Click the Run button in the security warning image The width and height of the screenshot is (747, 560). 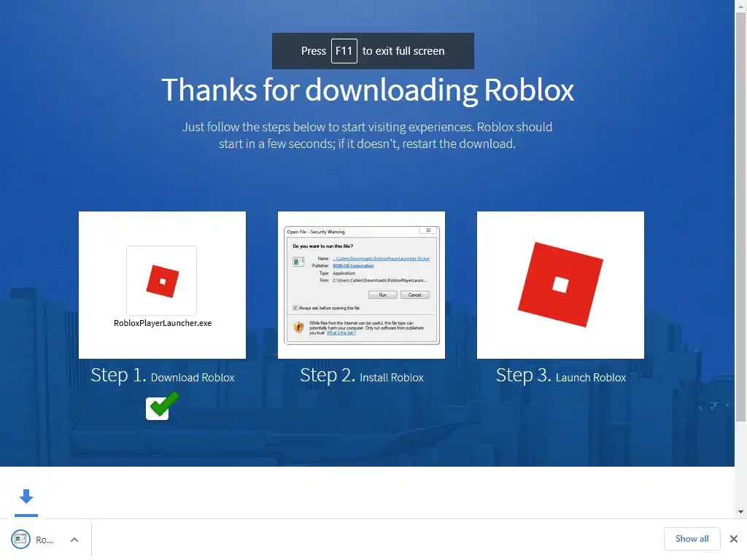point(382,295)
